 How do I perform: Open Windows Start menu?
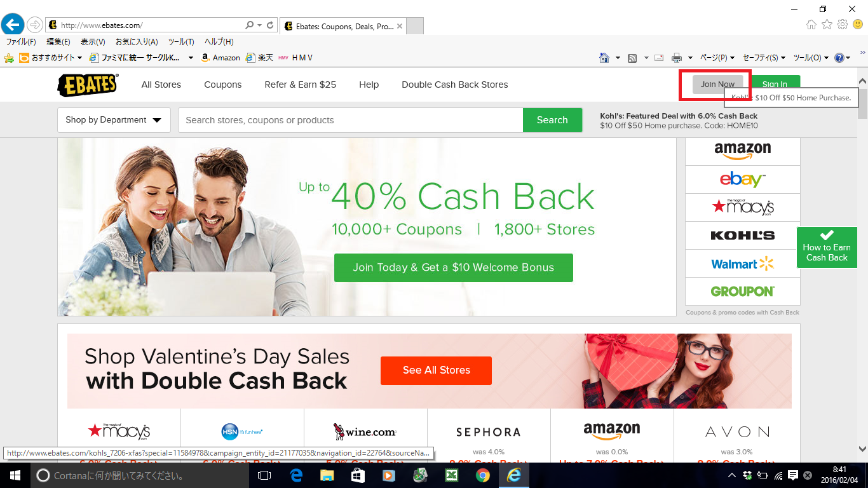click(15, 475)
